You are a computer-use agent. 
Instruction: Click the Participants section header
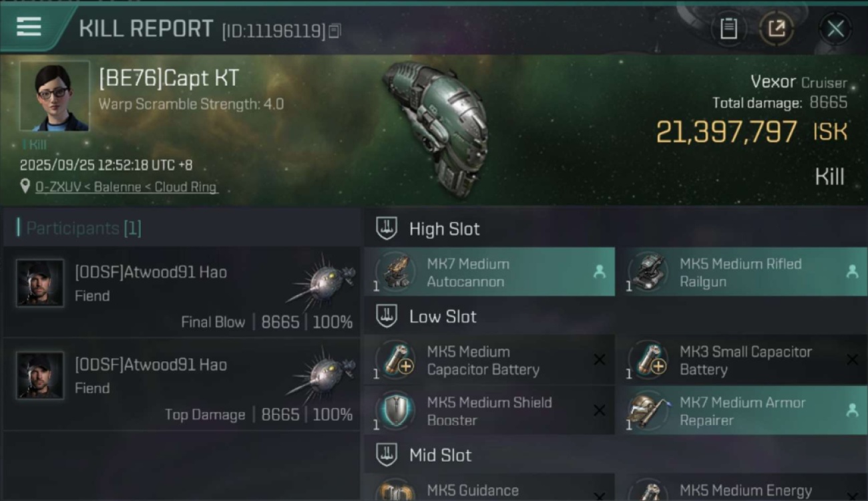click(x=83, y=228)
